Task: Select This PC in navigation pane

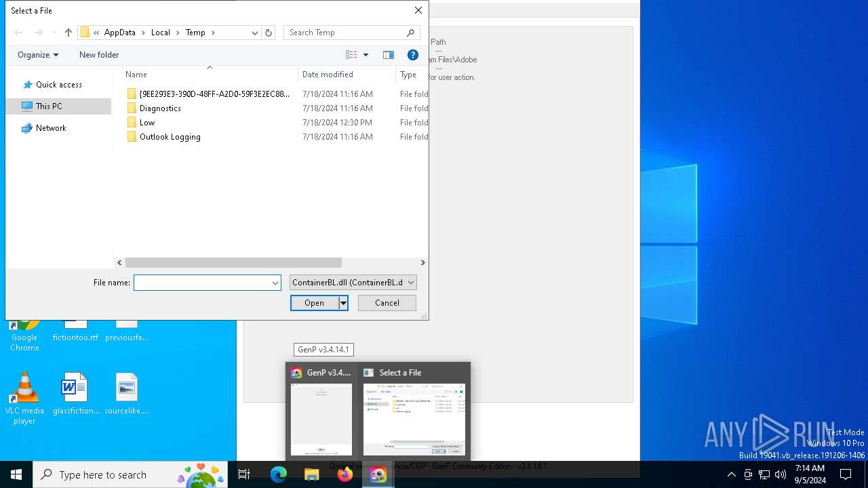Action: [x=58, y=106]
